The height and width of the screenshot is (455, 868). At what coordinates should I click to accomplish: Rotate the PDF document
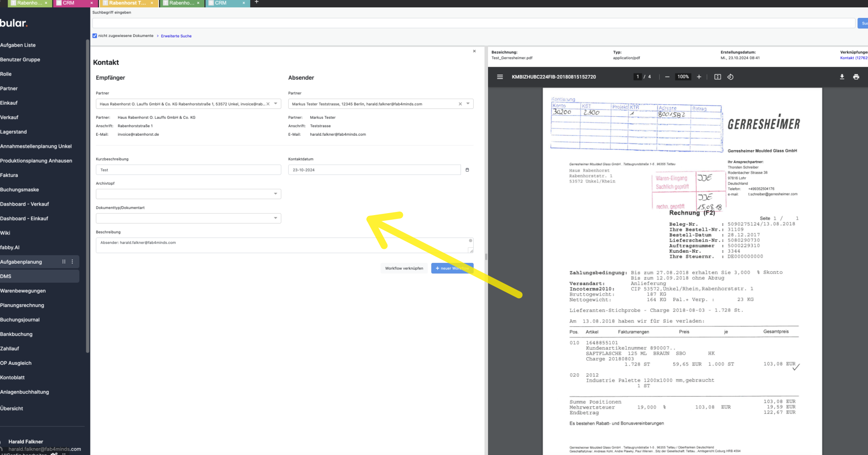[x=730, y=77]
